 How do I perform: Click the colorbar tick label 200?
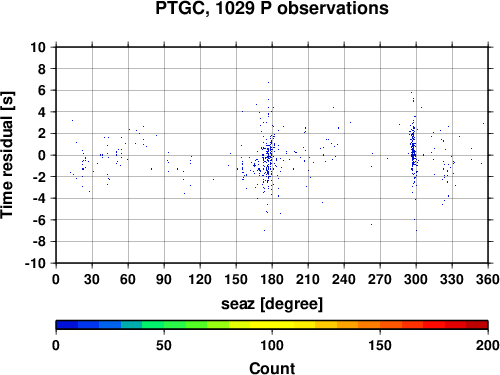(487, 345)
